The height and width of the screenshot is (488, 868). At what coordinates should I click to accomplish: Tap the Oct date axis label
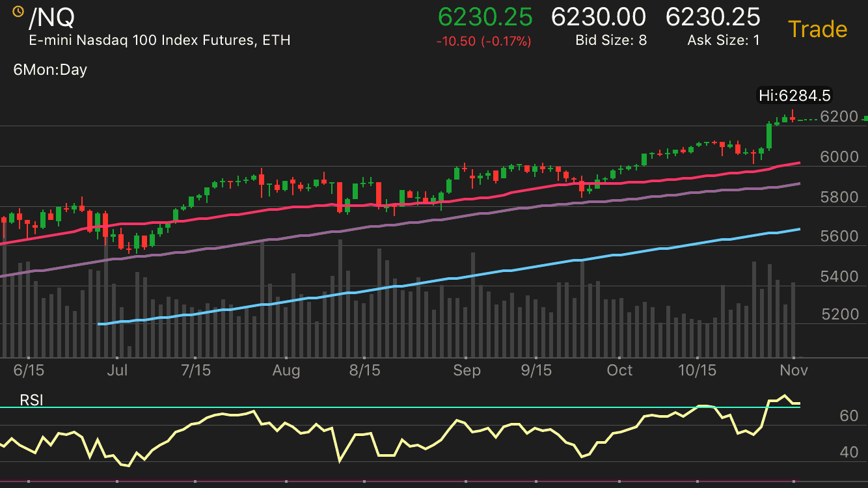pos(619,370)
